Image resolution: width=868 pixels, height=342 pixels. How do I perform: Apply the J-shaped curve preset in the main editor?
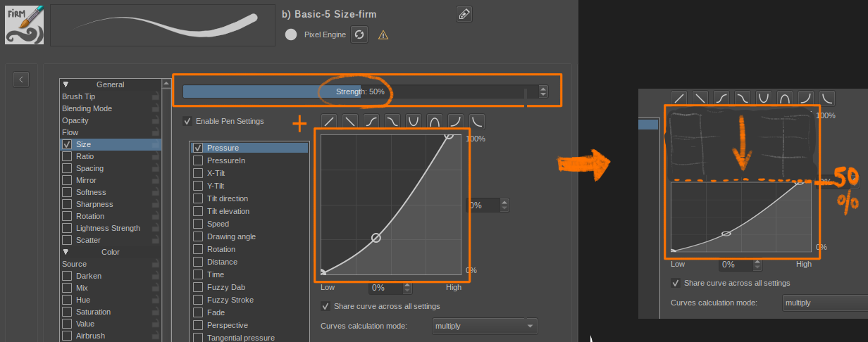pos(456,121)
